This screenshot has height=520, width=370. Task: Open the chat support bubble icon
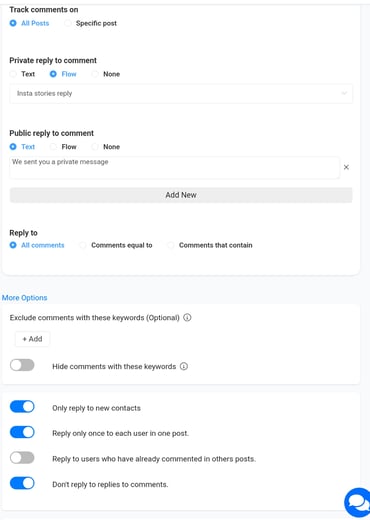click(357, 503)
